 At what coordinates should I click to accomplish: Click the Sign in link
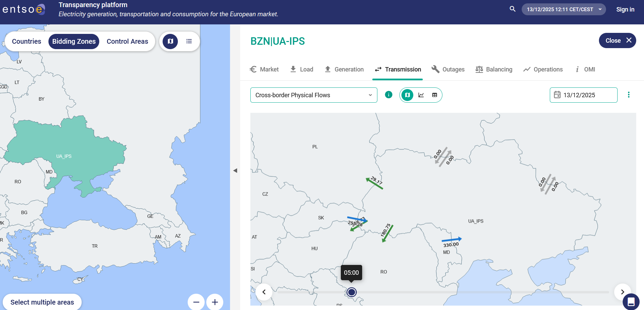(x=625, y=9)
